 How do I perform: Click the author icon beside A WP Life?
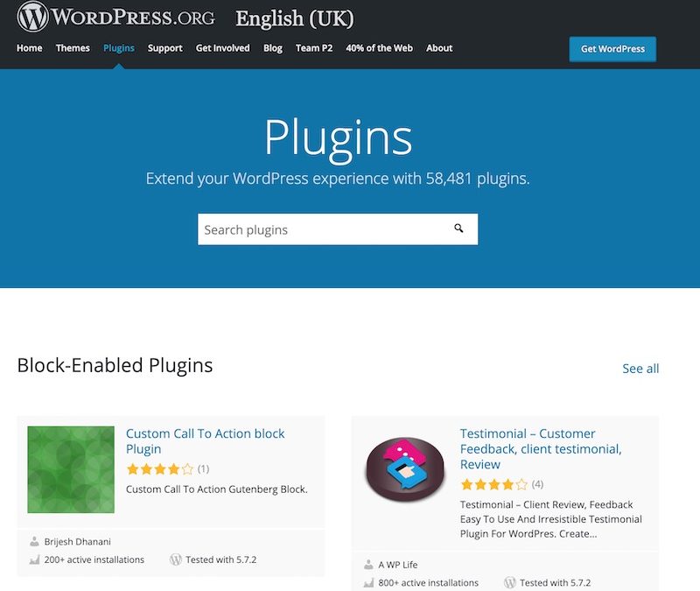pyautogui.click(x=368, y=565)
